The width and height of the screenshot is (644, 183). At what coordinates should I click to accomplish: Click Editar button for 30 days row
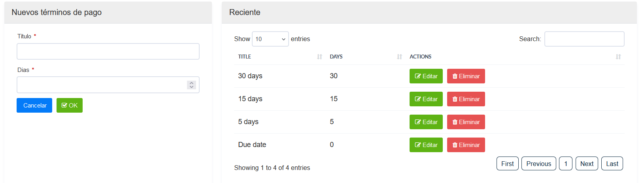pos(426,76)
